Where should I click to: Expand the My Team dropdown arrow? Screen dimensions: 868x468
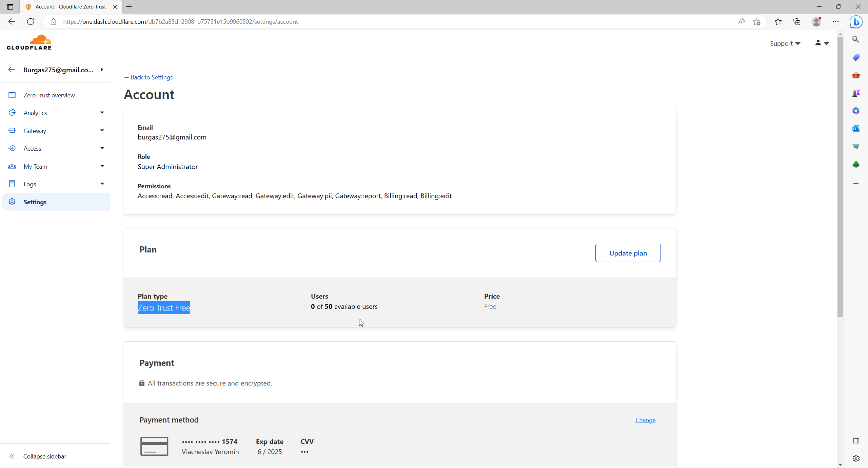click(x=102, y=166)
